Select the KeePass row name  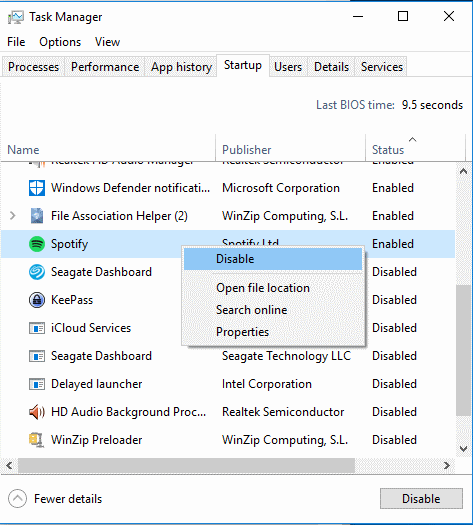tap(72, 300)
